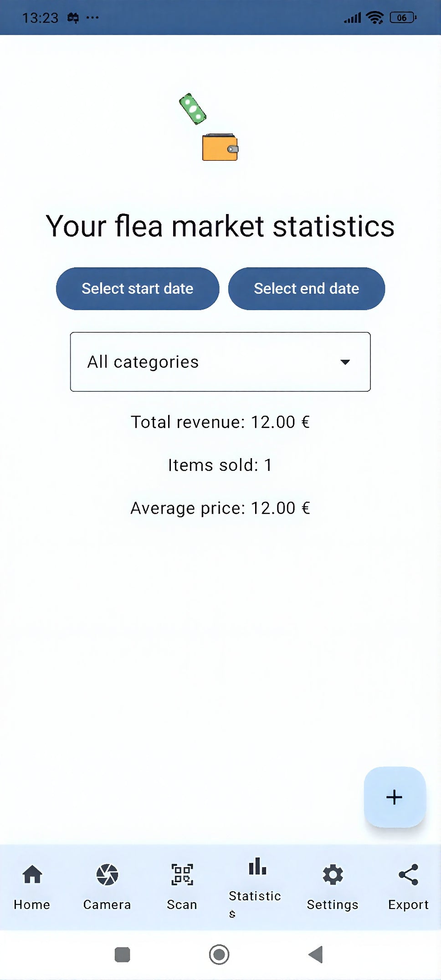Open the Camera shutter icon
Viewport: 441px width, 980px height.
click(x=107, y=874)
